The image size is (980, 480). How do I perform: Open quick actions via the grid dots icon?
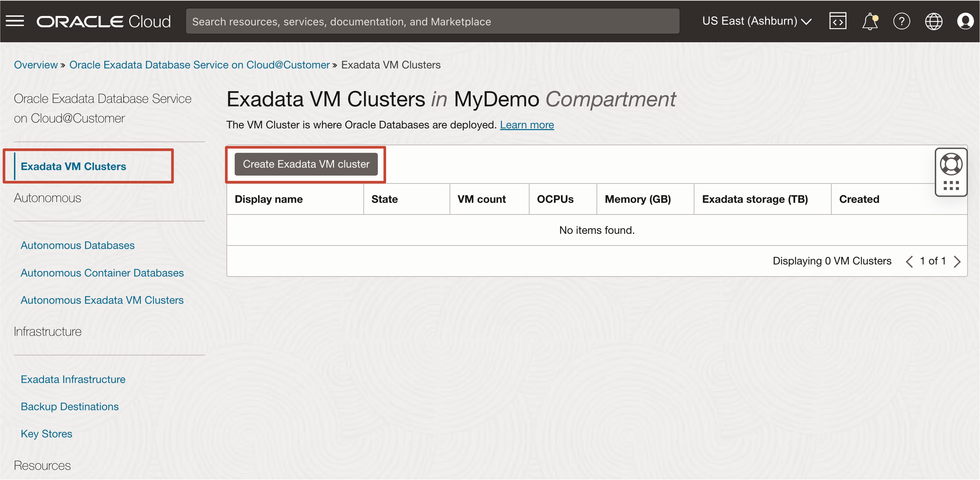point(951,185)
